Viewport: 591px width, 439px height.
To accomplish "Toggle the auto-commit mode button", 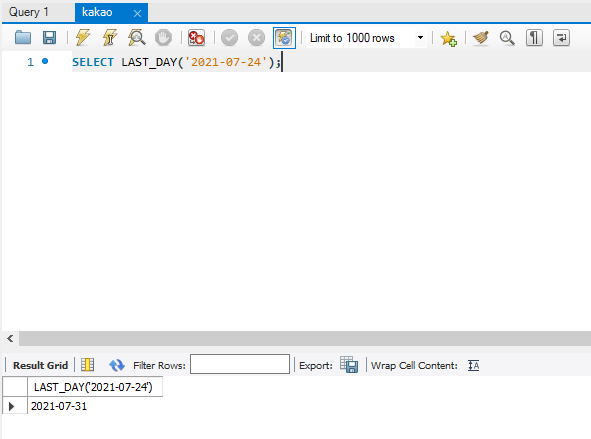I will [x=284, y=38].
